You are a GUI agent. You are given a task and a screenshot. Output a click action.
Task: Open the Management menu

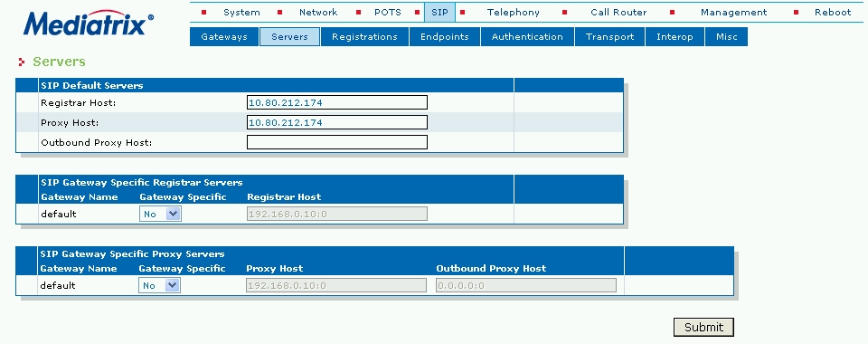[x=734, y=12]
